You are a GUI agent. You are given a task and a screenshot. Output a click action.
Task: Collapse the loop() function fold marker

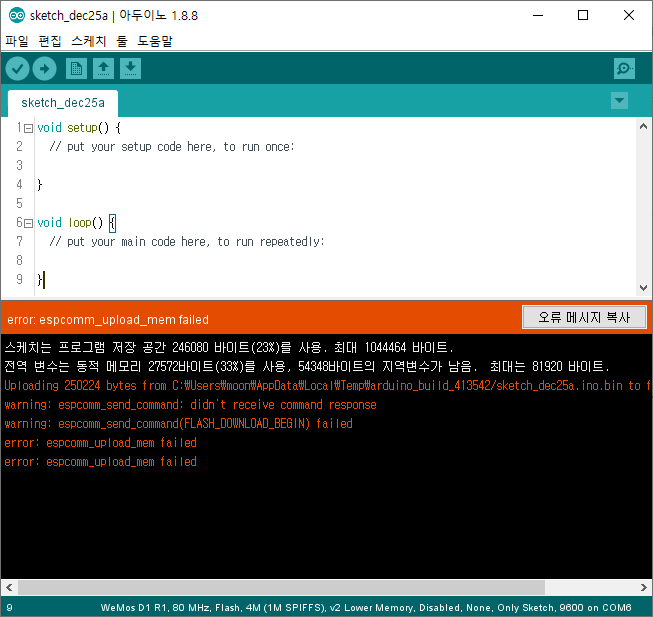[28, 224]
